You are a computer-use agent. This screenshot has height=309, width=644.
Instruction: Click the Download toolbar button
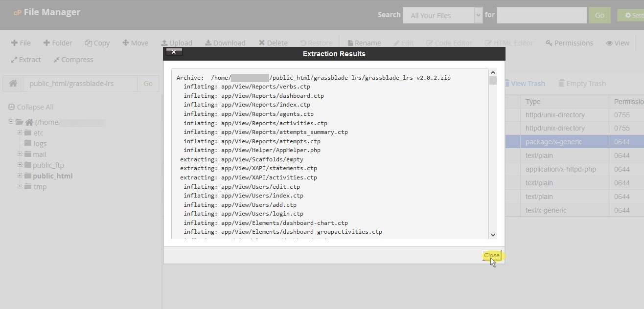point(225,43)
